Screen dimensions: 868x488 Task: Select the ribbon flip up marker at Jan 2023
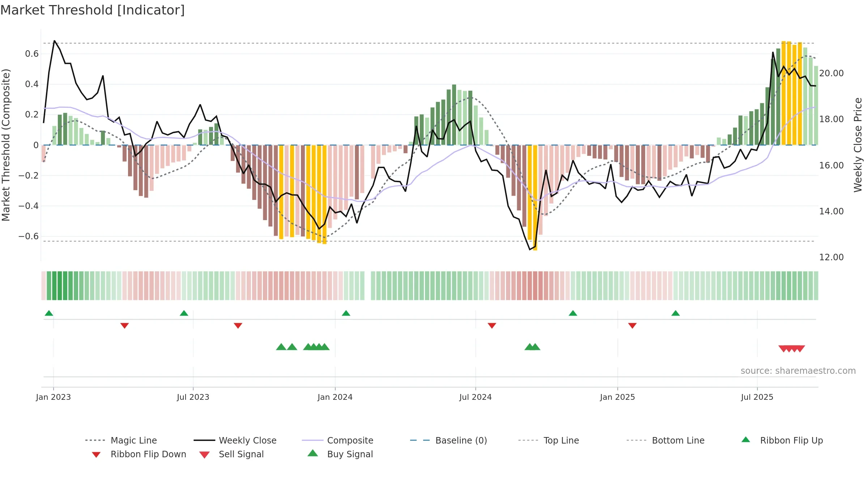[x=49, y=313]
